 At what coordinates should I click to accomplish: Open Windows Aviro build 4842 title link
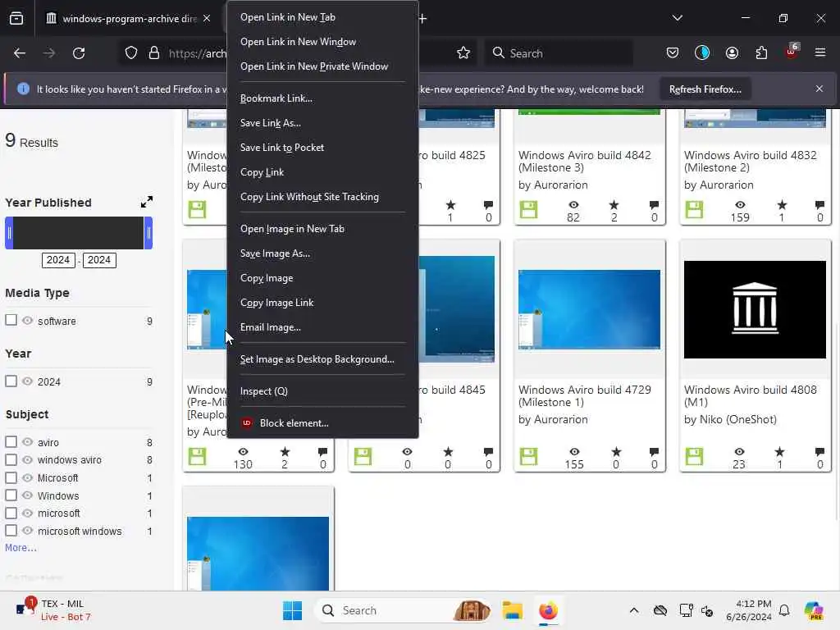584,162
